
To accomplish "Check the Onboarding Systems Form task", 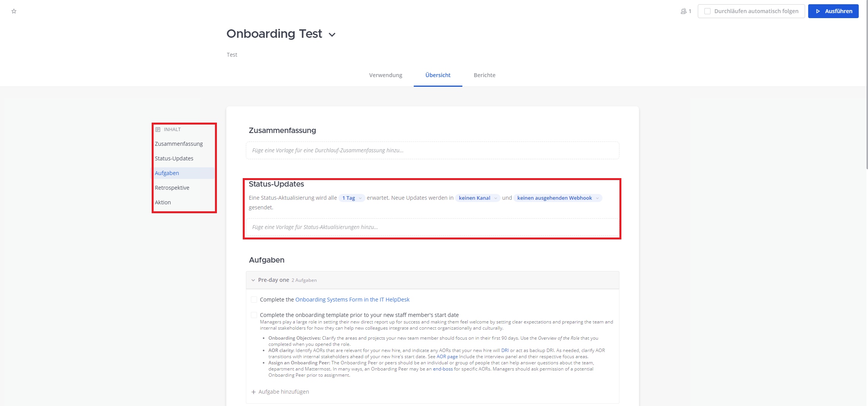I will pos(254,300).
